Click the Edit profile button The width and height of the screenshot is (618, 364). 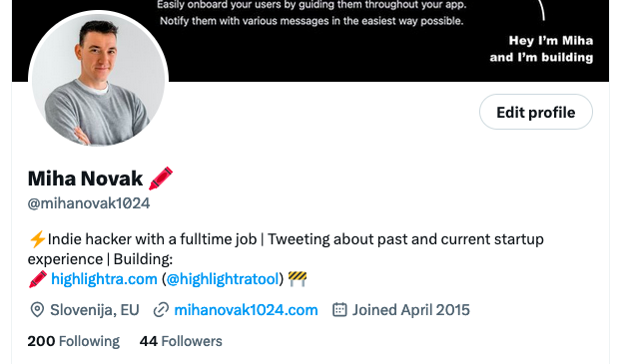tap(535, 112)
